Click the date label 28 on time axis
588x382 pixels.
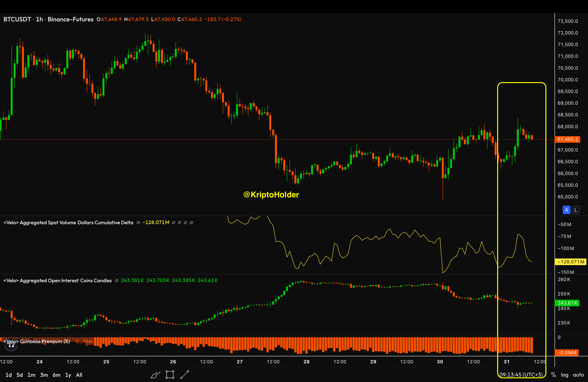[x=306, y=362]
